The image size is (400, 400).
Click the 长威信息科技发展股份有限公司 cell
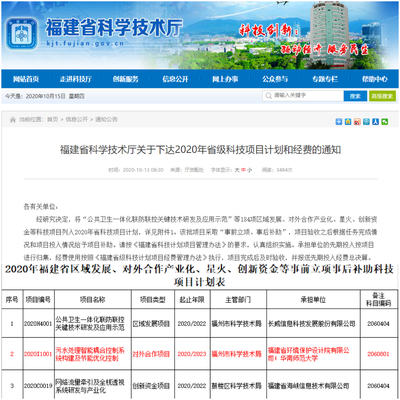pyautogui.click(x=312, y=324)
